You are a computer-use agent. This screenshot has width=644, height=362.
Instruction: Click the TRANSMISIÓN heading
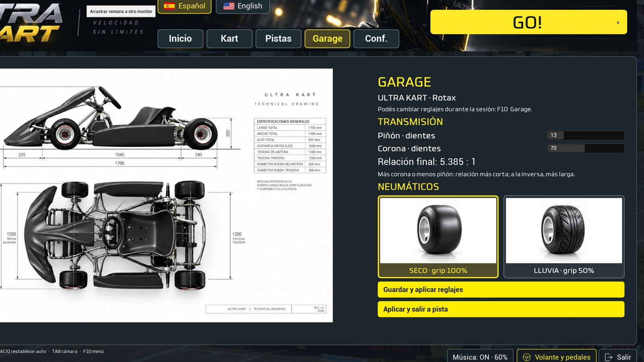tap(410, 121)
